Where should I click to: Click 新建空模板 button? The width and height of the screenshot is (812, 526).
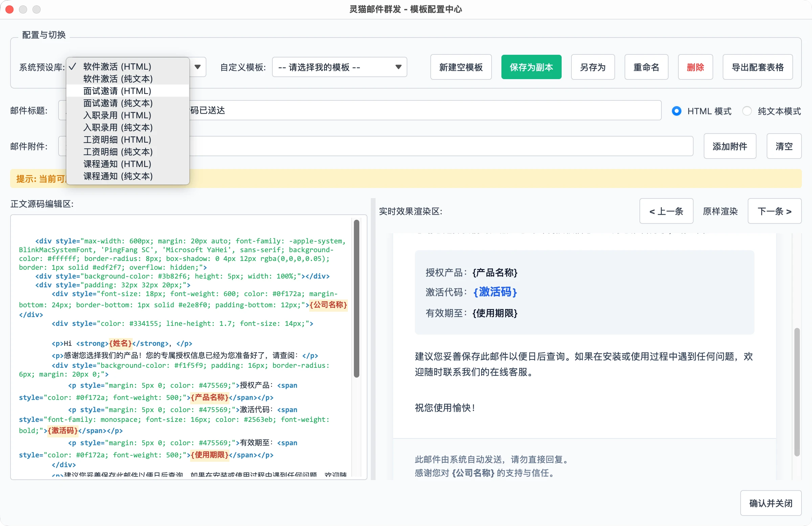click(461, 67)
